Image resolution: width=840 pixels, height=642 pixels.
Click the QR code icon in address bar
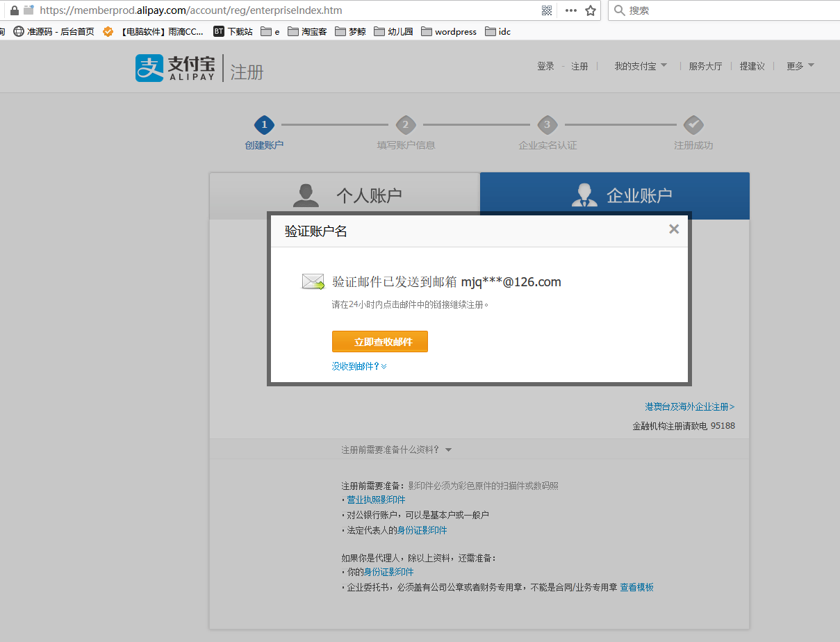547,10
